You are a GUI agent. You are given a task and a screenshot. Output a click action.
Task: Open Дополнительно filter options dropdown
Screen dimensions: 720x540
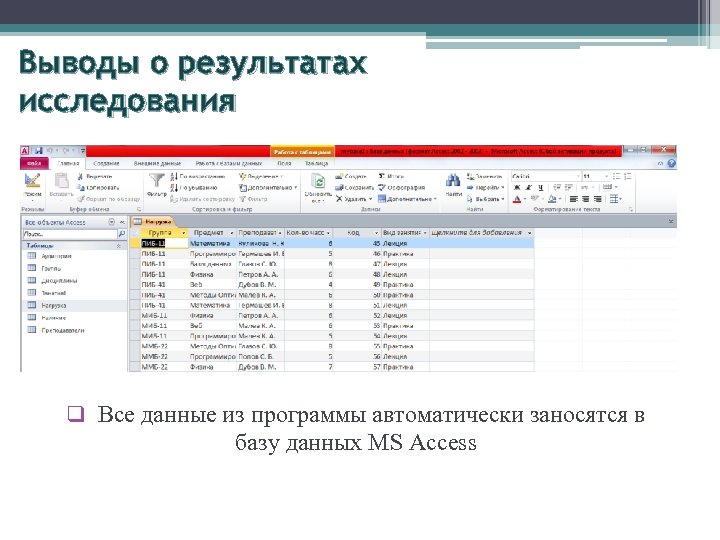(x=268, y=187)
